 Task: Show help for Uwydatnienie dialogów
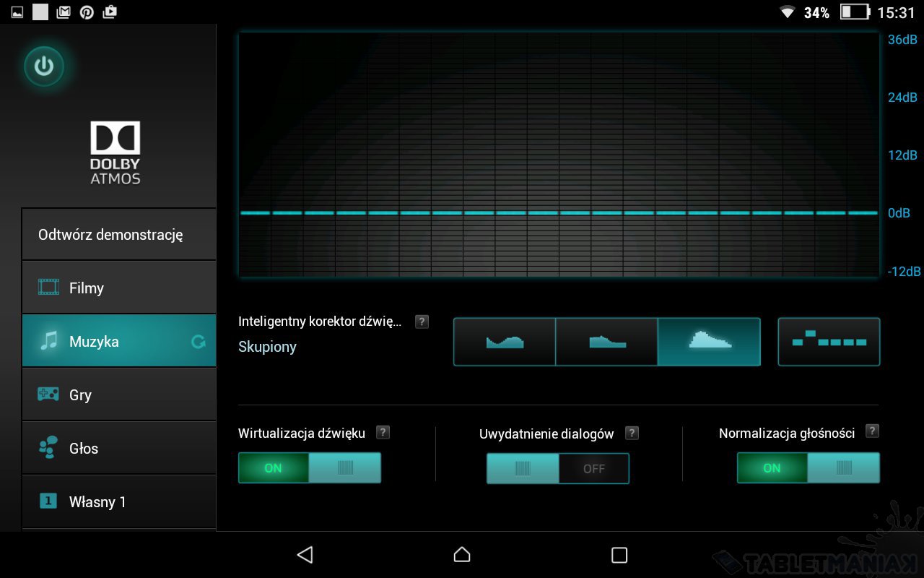coord(632,433)
